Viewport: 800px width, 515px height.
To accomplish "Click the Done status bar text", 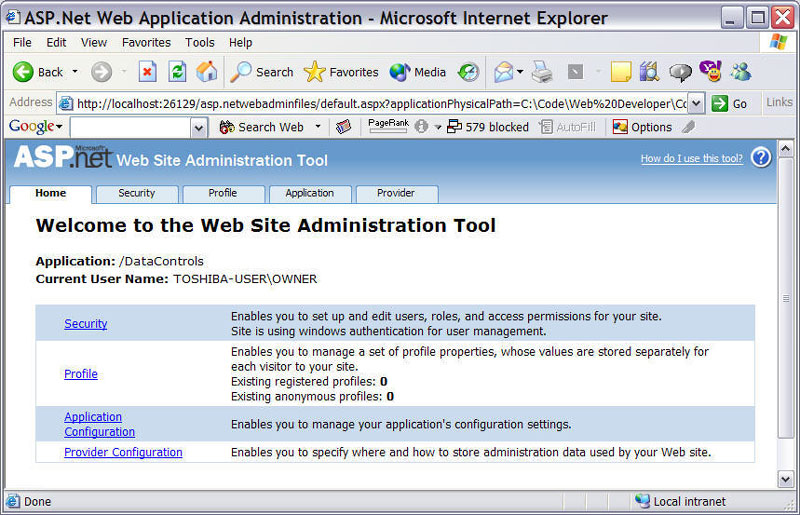I will click(x=37, y=502).
